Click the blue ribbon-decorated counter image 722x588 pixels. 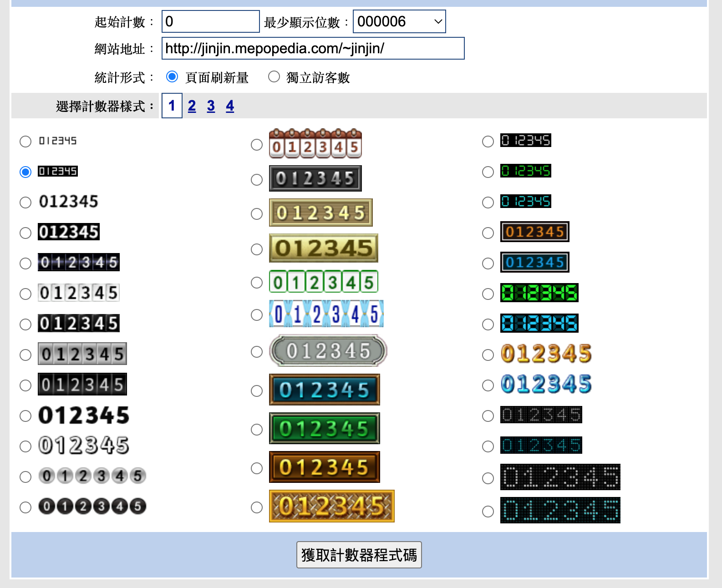click(x=326, y=314)
